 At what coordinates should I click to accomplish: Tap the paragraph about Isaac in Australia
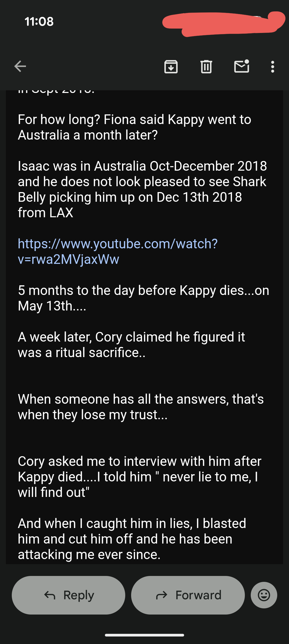tap(142, 189)
